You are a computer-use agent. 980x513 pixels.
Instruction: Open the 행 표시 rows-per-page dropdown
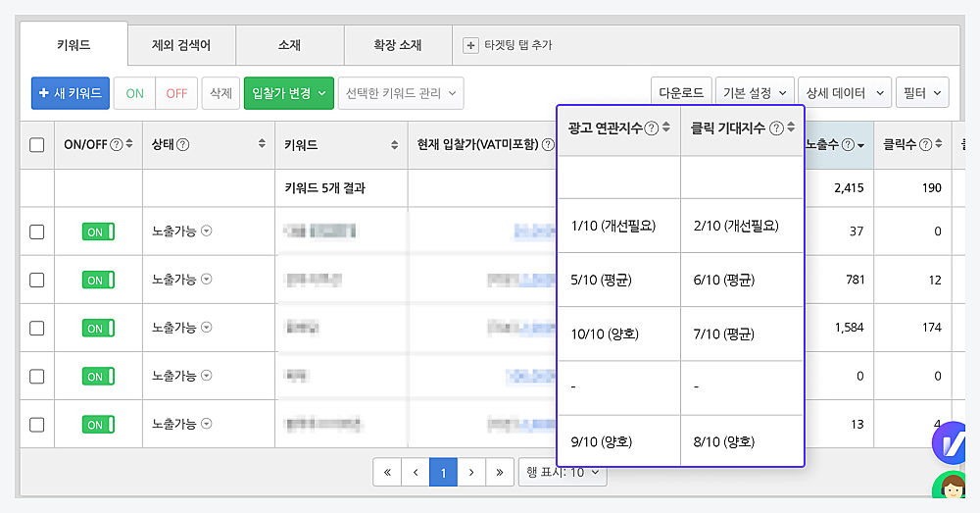[563, 472]
